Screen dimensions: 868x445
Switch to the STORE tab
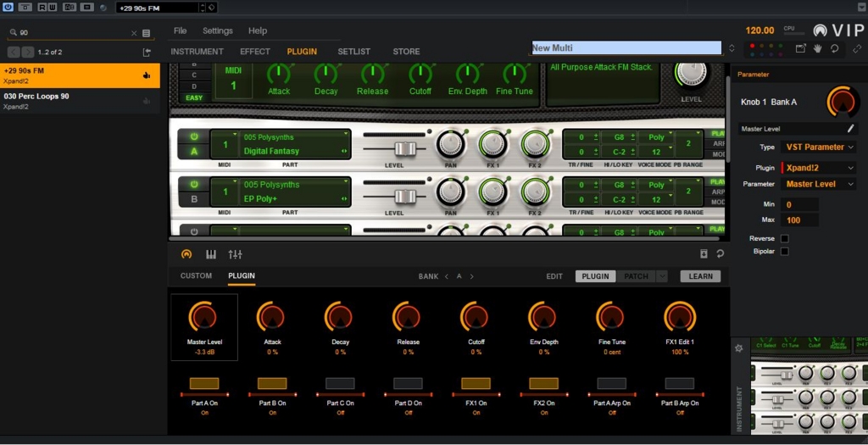(x=406, y=52)
